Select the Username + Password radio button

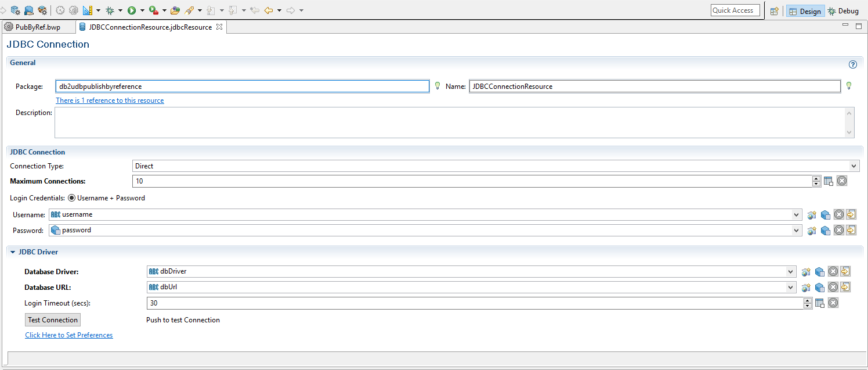click(72, 198)
